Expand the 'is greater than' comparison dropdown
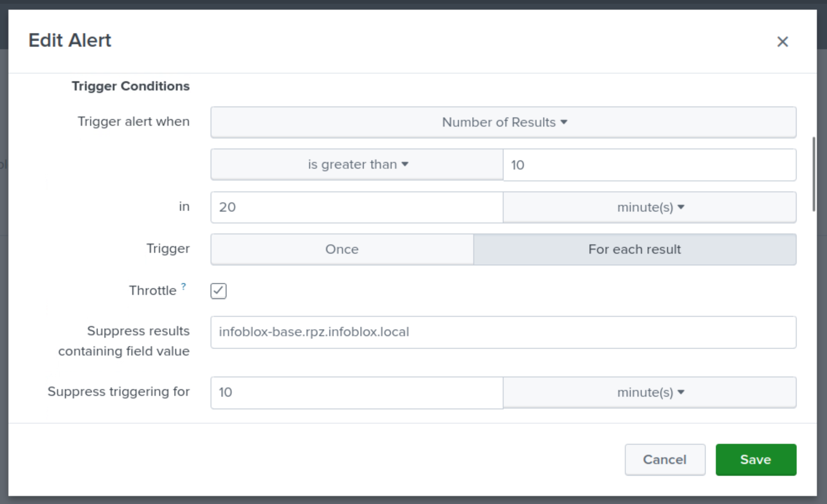The image size is (827, 504). (x=357, y=164)
